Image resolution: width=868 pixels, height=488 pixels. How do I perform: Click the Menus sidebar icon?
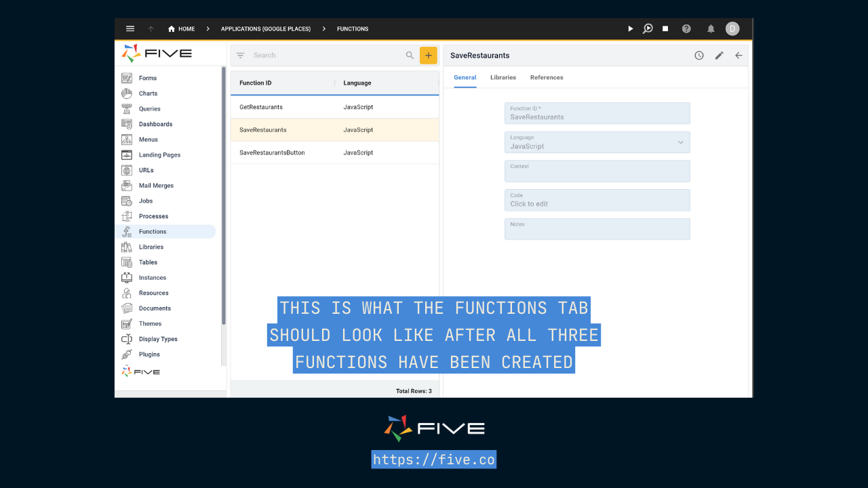pos(127,140)
